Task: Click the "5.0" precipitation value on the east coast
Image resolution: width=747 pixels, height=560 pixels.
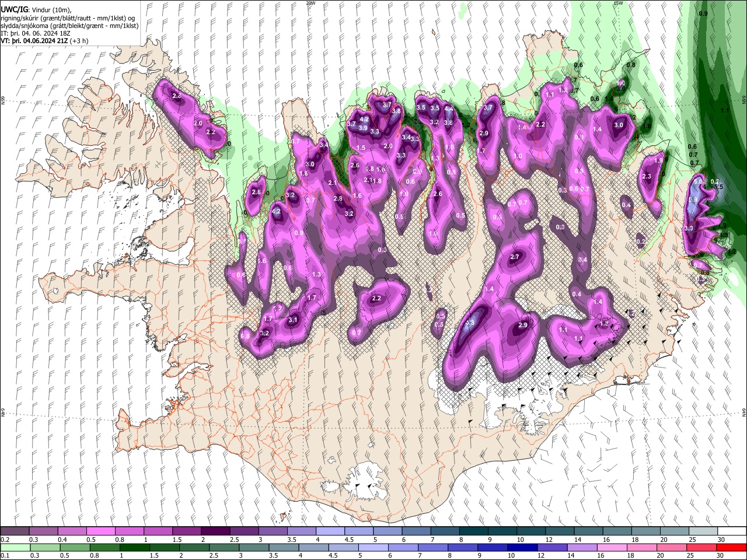Action: tap(699, 182)
